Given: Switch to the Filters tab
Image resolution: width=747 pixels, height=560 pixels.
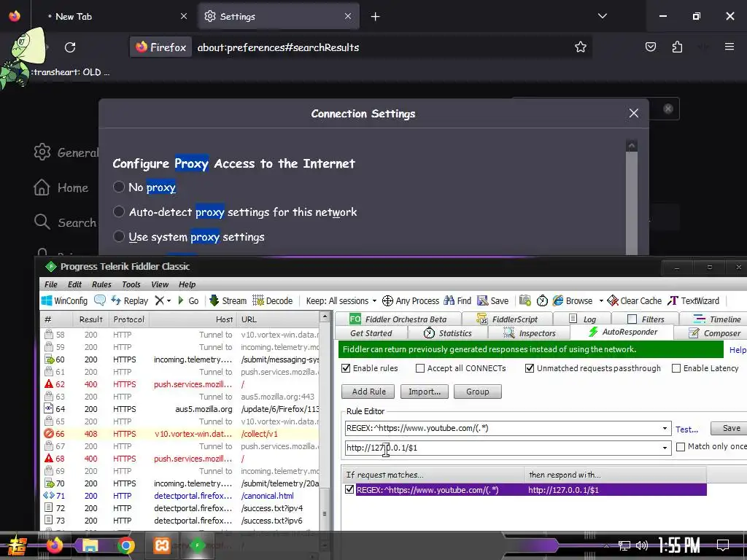Looking at the screenshot, I should coord(646,319).
